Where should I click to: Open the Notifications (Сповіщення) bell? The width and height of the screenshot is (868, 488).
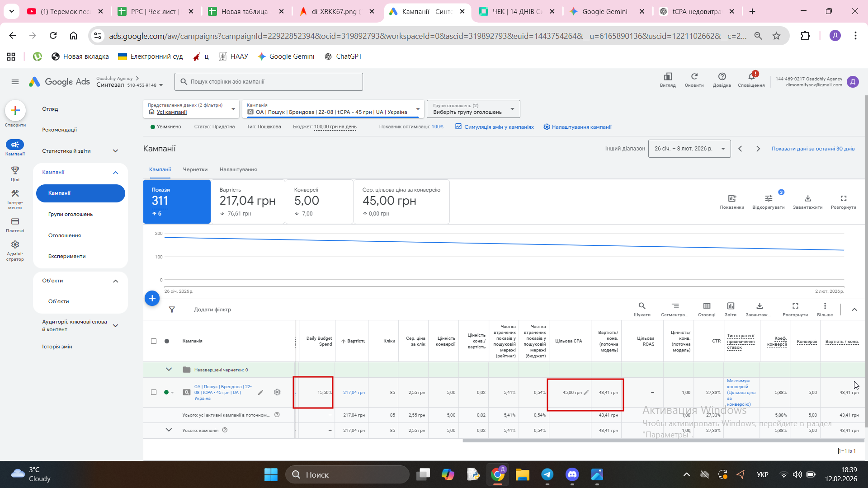tap(751, 77)
